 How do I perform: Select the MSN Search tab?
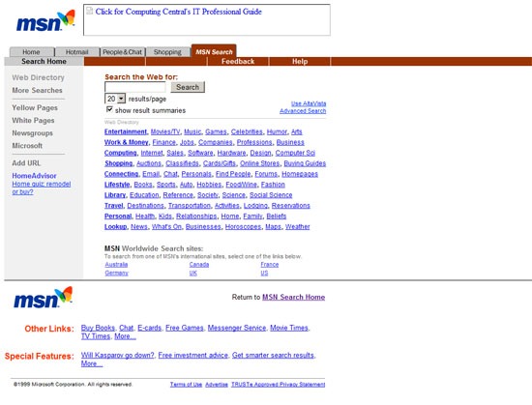click(x=214, y=52)
